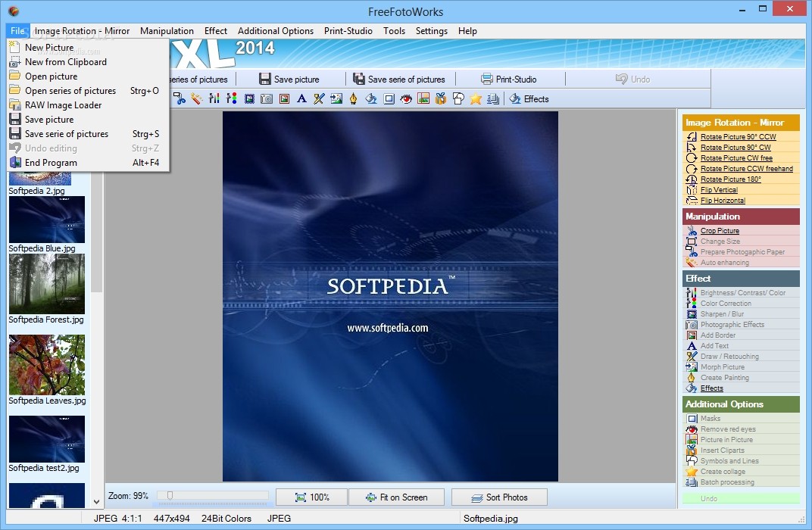Viewport: 812px width, 530px height.
Task: Open Print-Studio from the top toolbar
Action: (x=508, y=79)
